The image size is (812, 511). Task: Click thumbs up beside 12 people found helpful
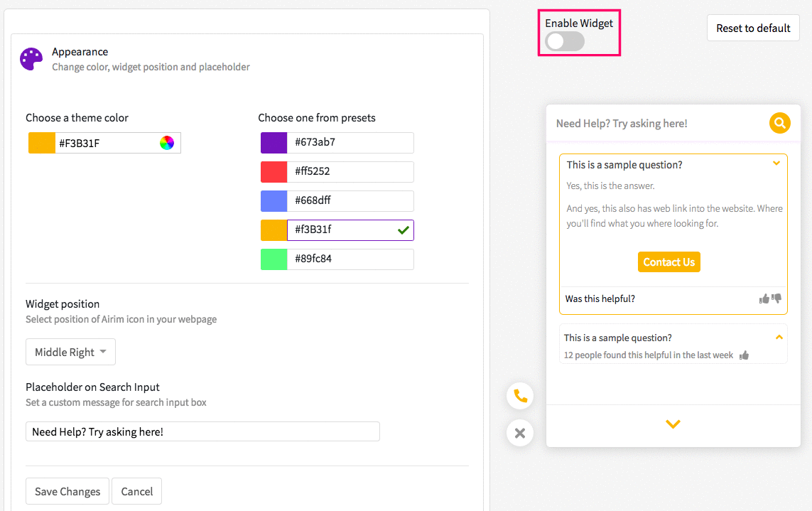pos(745,355)
